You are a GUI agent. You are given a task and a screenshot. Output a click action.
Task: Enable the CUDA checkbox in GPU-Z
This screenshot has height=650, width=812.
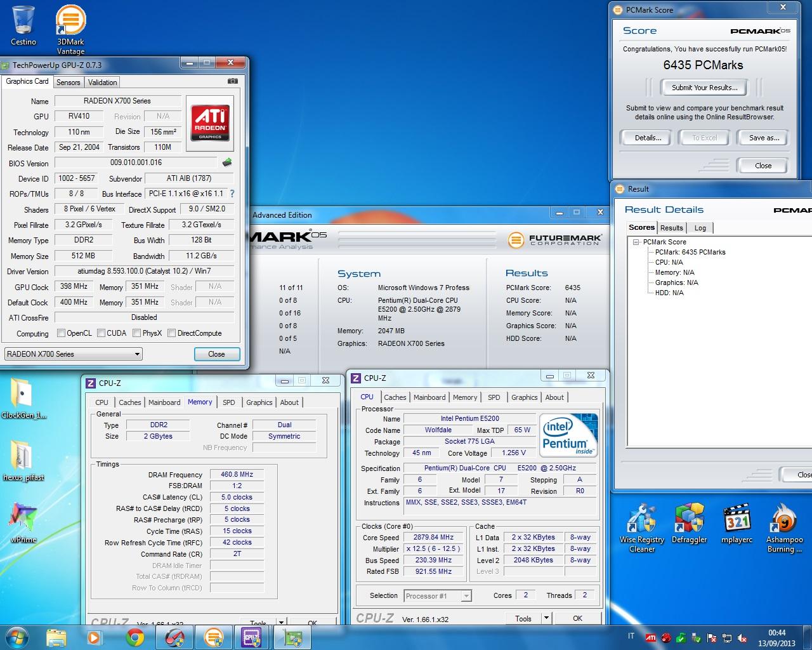pos(101,333)
